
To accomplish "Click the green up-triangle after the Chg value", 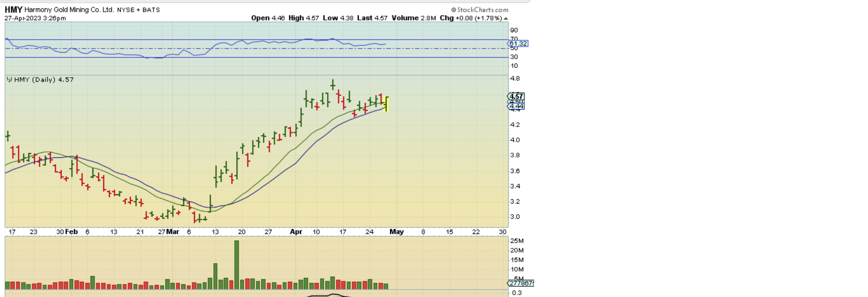I will click(x=506, y=18).
